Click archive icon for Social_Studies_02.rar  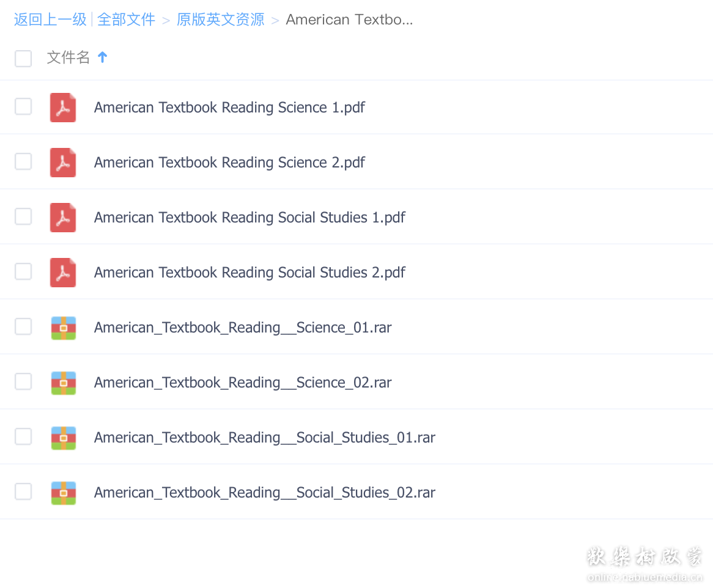click(x=63, y=493)
